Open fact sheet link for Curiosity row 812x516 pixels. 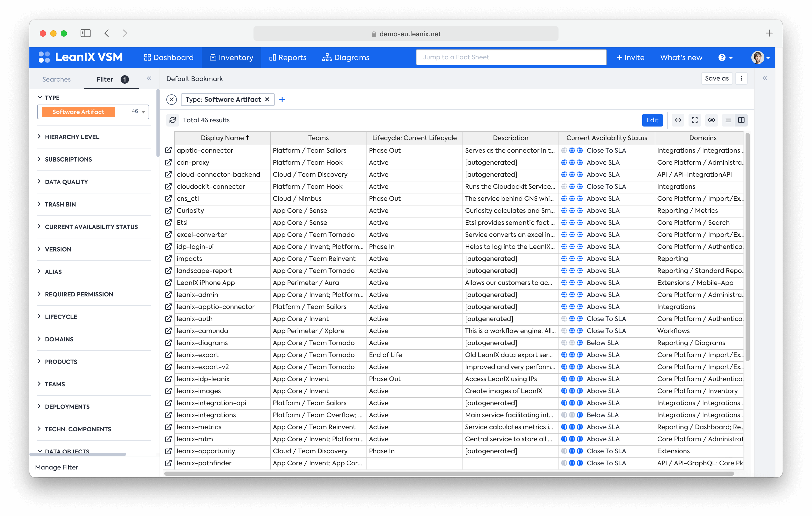click(168, 211)
